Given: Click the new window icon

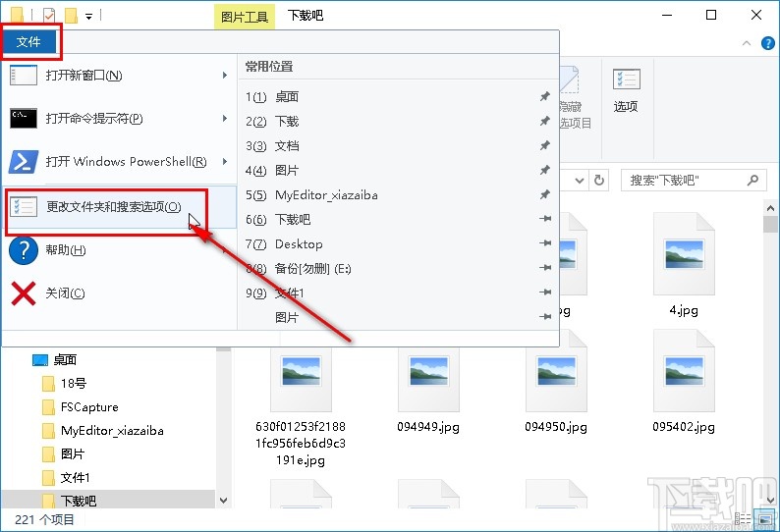Looking at the screenshot, I should pyautogui.click(x=24, y=75).
